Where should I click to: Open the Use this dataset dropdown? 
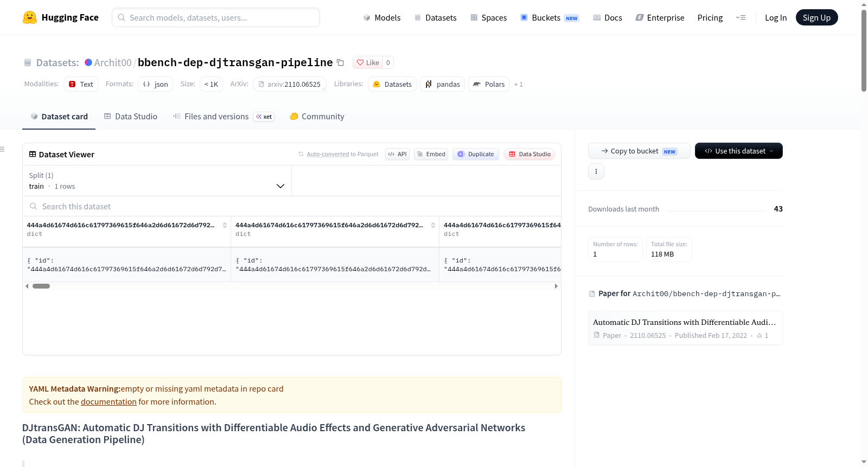pyautogui.click(x=739, y=151)
